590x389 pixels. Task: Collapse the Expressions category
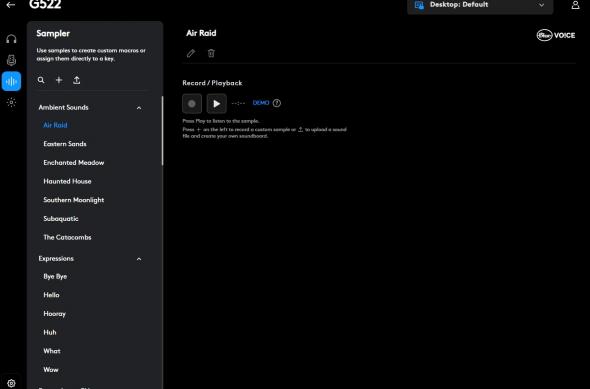pyautogui.click(x=139, y=259)
